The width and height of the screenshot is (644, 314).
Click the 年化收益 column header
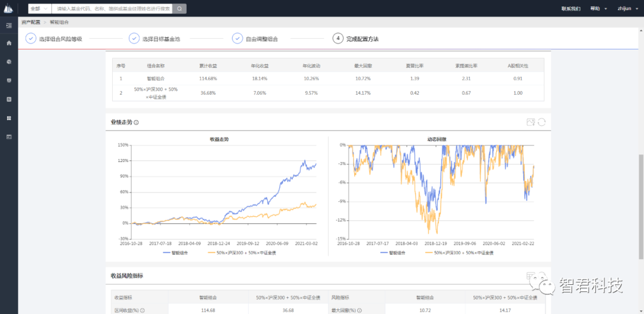260,66
